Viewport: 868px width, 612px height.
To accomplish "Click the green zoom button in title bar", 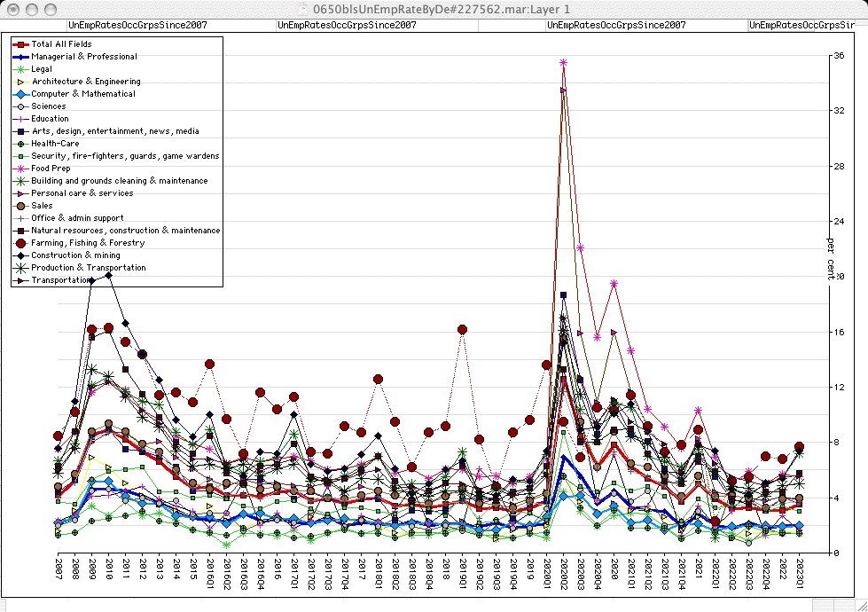I will point(50,8).
